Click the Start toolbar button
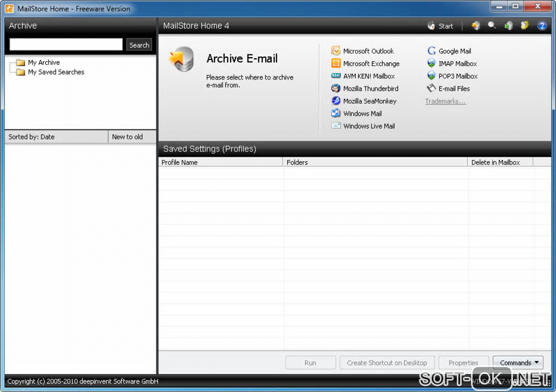This screenshot has width=556, height=392. pos(440,26)
